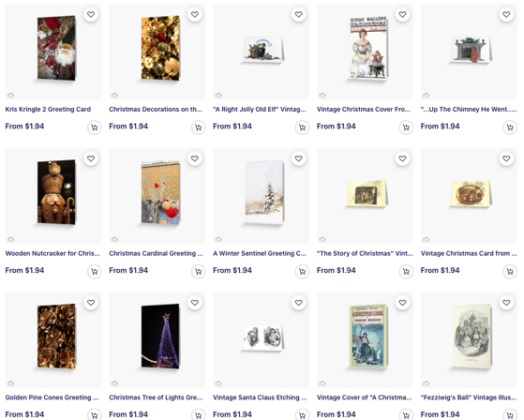Add "The Story of Christmas" card to cart
This screenshot has height=420, width=524.
[406, 271]
